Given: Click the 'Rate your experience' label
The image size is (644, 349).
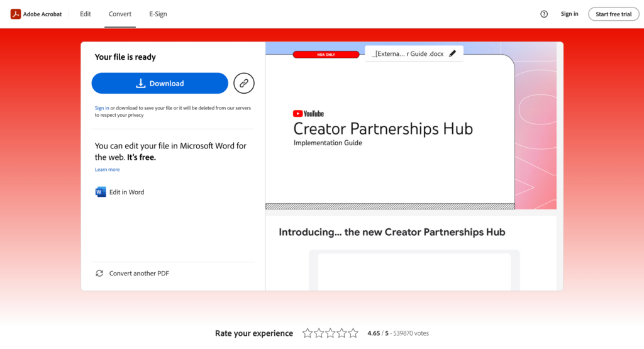Looking at the screenshot, I should coord(254,333).
